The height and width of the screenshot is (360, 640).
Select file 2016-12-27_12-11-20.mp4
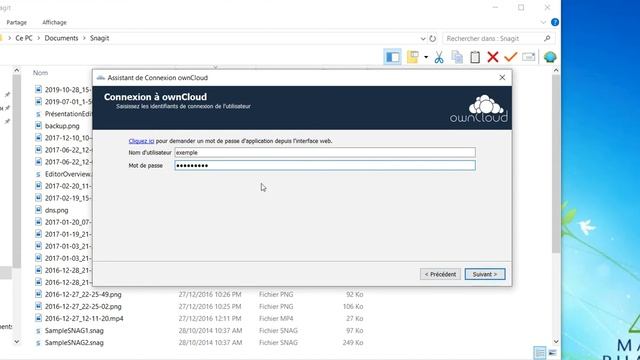84,318
